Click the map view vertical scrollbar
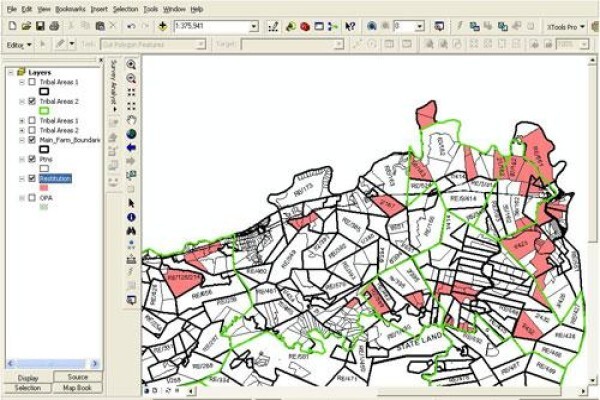 592,220
